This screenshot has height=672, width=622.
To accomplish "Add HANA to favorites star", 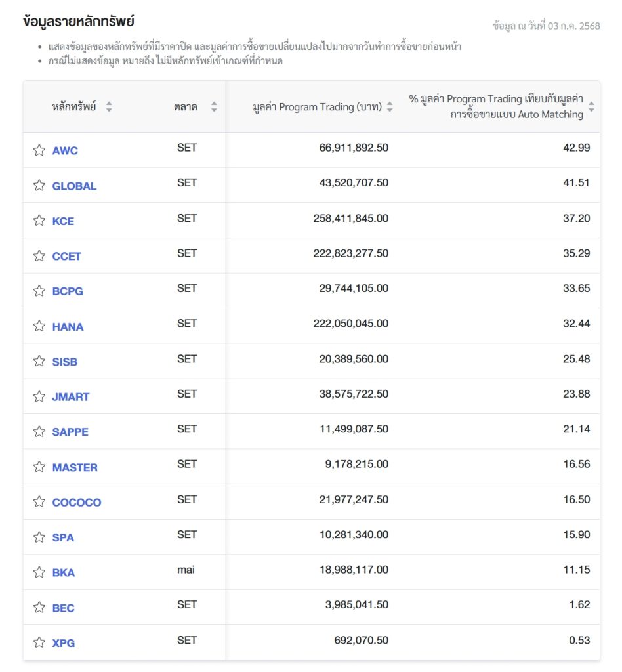I will (x=39, y=326).
